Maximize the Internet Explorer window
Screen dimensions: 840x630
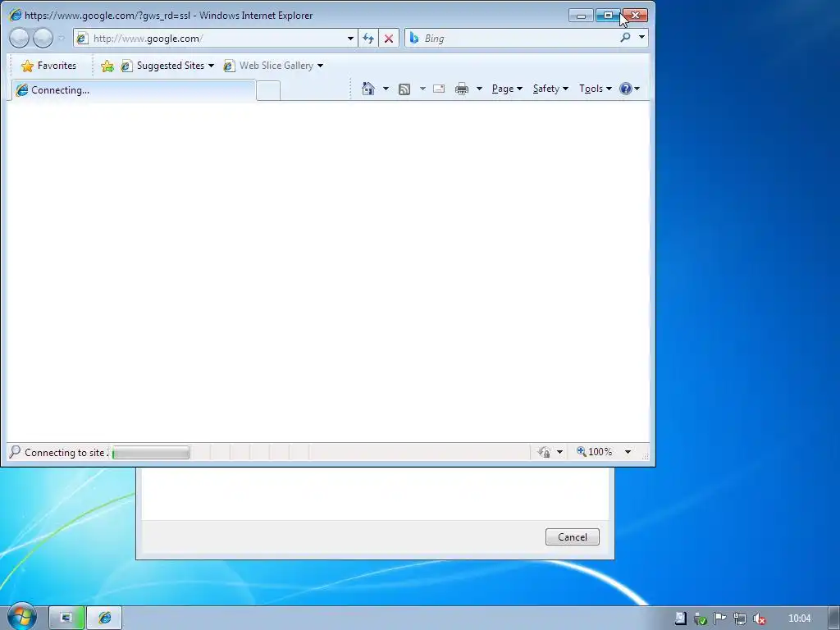(x=608, y=16)
